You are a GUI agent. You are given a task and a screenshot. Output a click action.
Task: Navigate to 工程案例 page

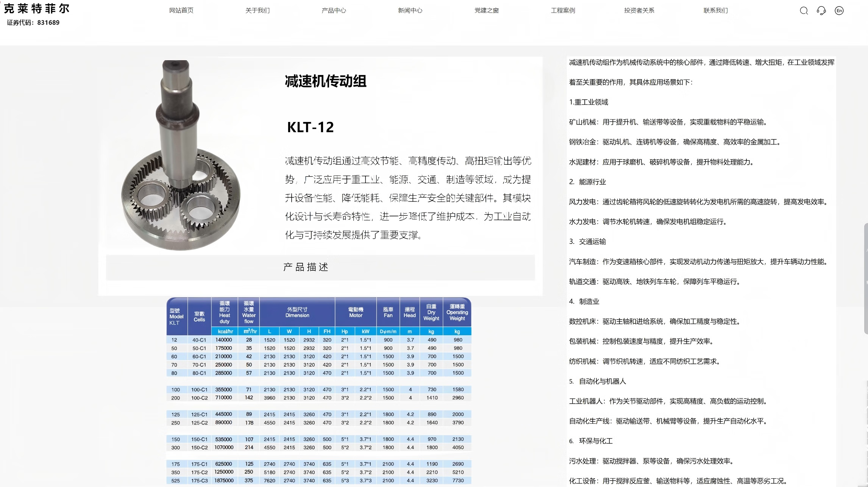click(563, 11)
